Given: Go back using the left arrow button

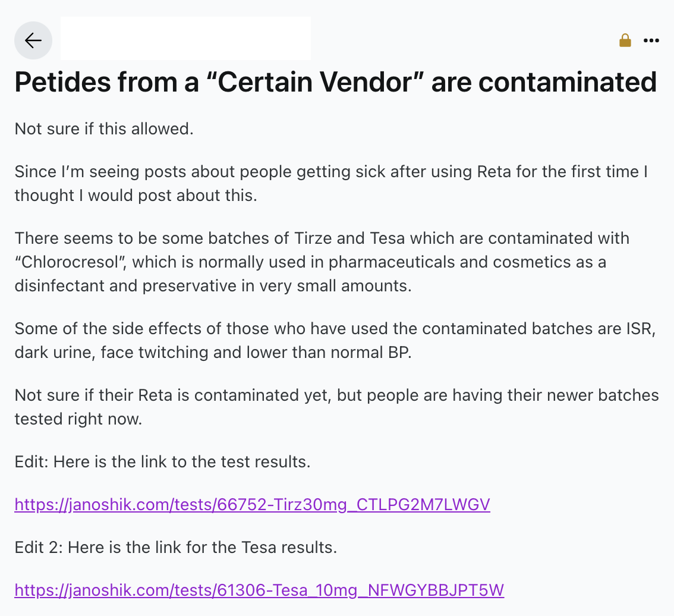Looking at the screenshot, I should click(33, 40).
